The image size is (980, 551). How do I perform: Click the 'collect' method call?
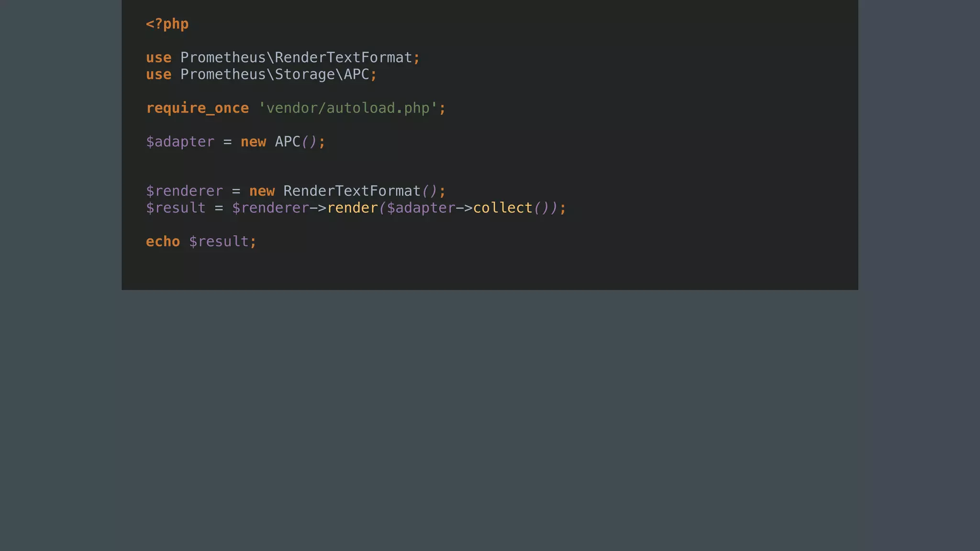coord(503,208)
